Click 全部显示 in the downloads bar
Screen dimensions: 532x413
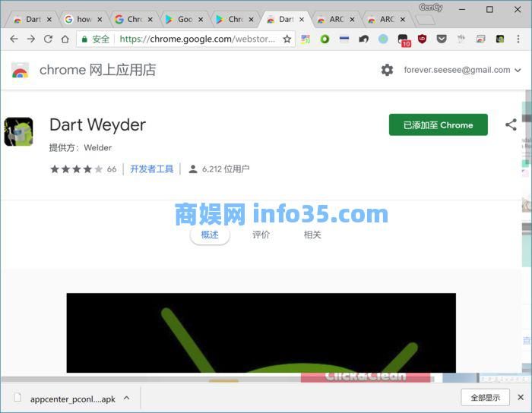(x=485, y=398)
